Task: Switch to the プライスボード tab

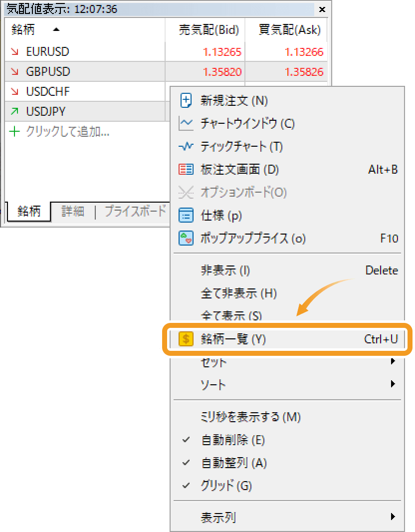Action: tap(135, 212)
